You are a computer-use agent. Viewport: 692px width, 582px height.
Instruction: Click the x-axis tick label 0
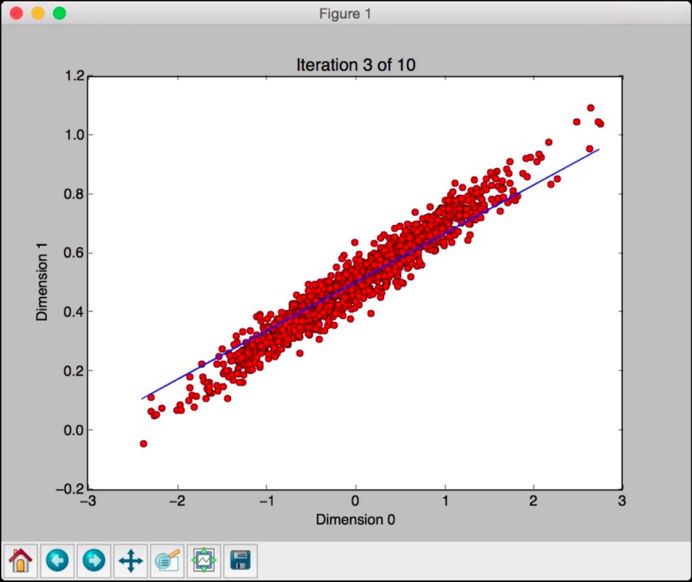pos(355,501)
